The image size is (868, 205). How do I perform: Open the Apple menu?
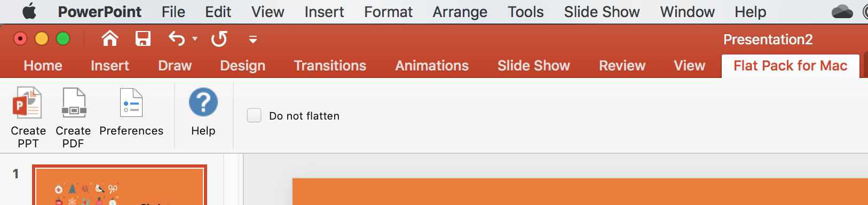29,11
